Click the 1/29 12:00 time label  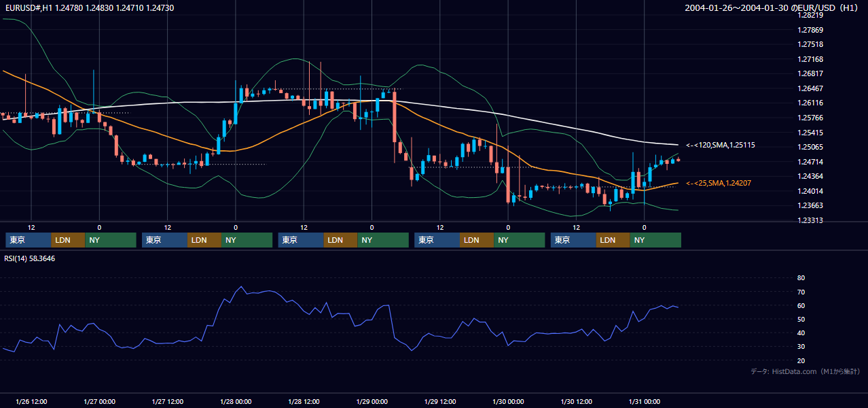pos(440,402)
